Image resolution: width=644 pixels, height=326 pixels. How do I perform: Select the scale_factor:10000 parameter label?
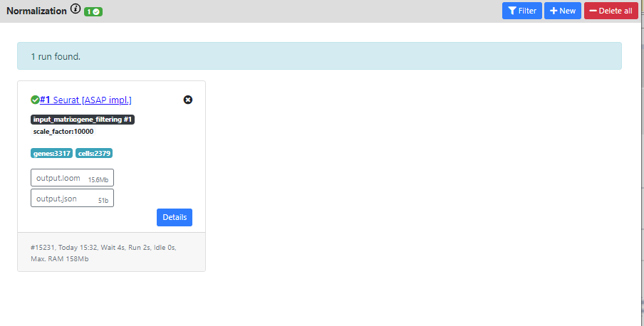coord(63,132)
